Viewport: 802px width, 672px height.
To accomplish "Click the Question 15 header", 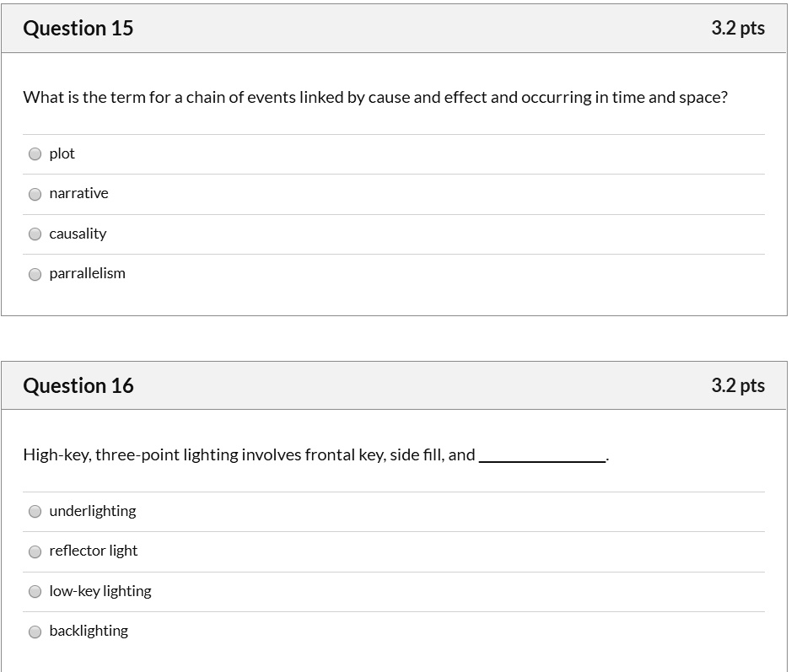I will [x=78, y=28].
